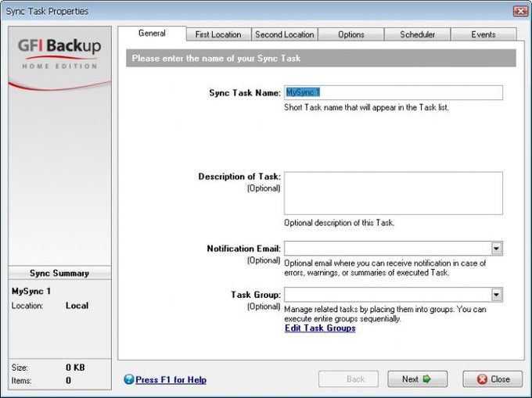Screen dimensions: 532x398
Task: Click the green arrow icon on Next
Action: [x=427, y=379]
